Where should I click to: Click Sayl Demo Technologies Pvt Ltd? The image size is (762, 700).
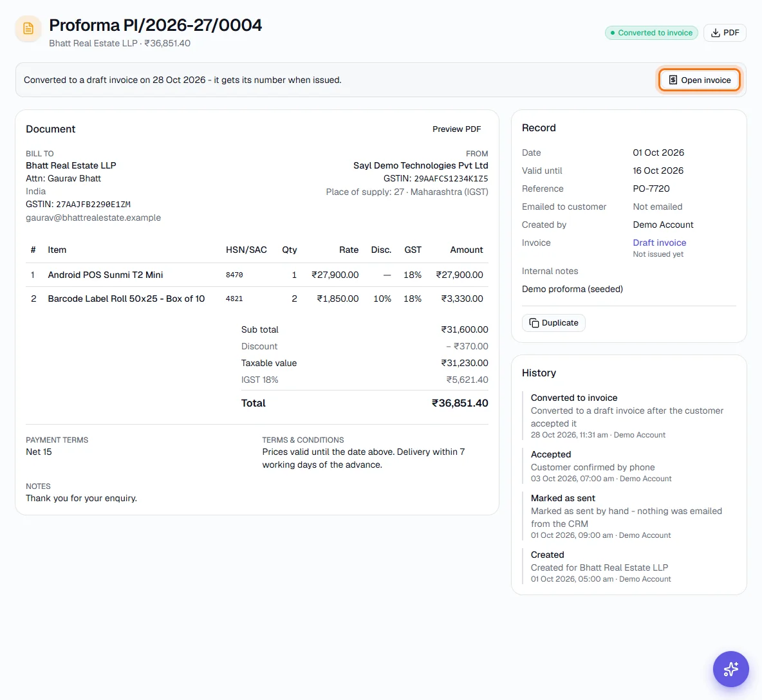[x=420, y=165]
